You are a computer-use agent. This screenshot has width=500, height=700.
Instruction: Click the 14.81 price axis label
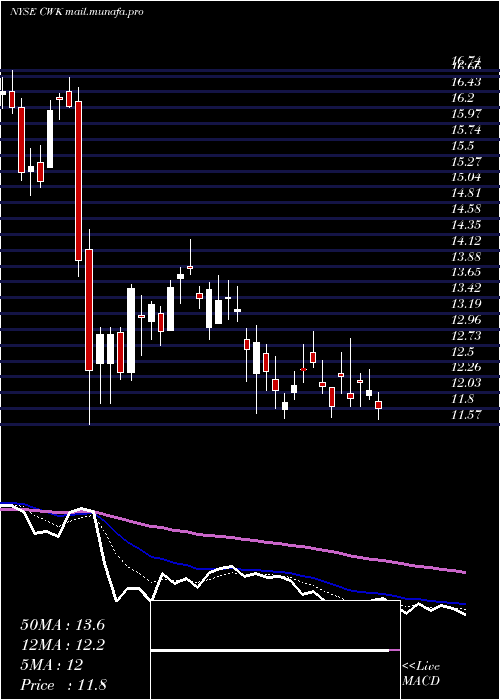[x=466, y=193]
